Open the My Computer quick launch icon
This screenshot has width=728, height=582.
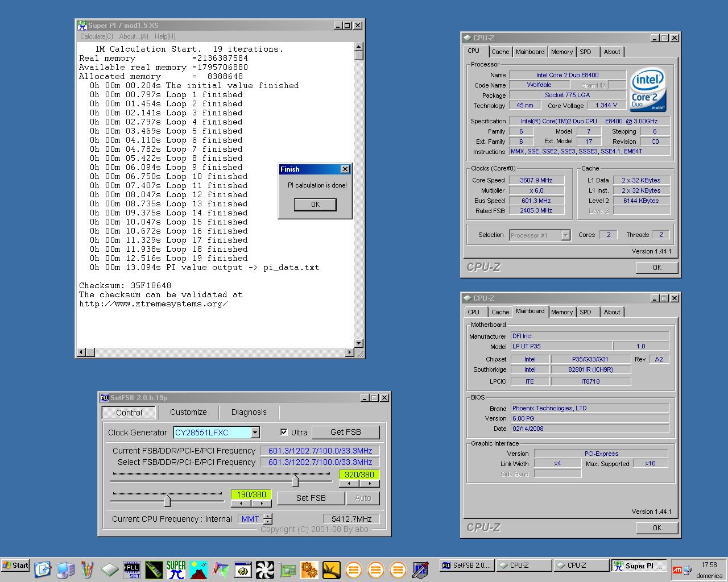(x=65, y=569)
